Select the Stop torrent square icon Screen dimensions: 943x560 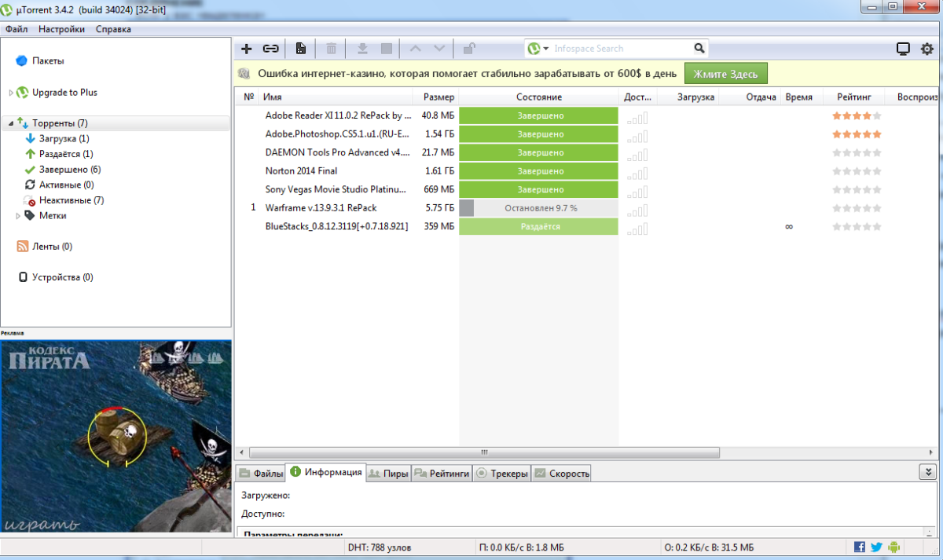(x=386, y=48)
